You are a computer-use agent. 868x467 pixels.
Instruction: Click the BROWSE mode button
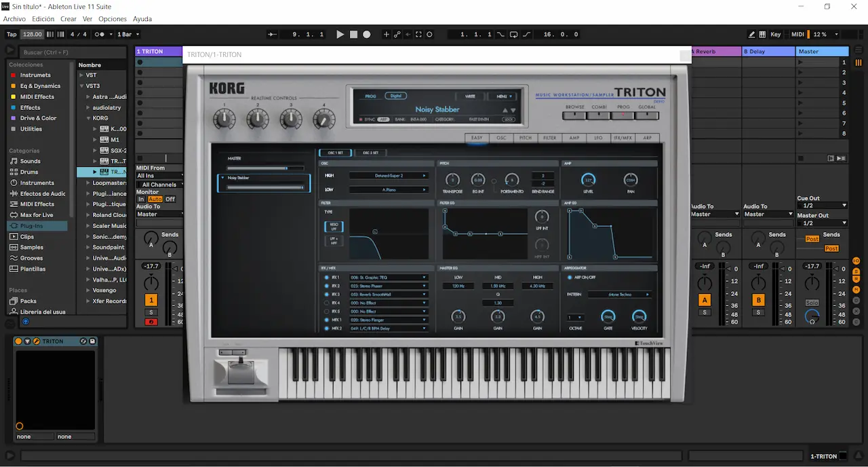[x=575, y=115]
